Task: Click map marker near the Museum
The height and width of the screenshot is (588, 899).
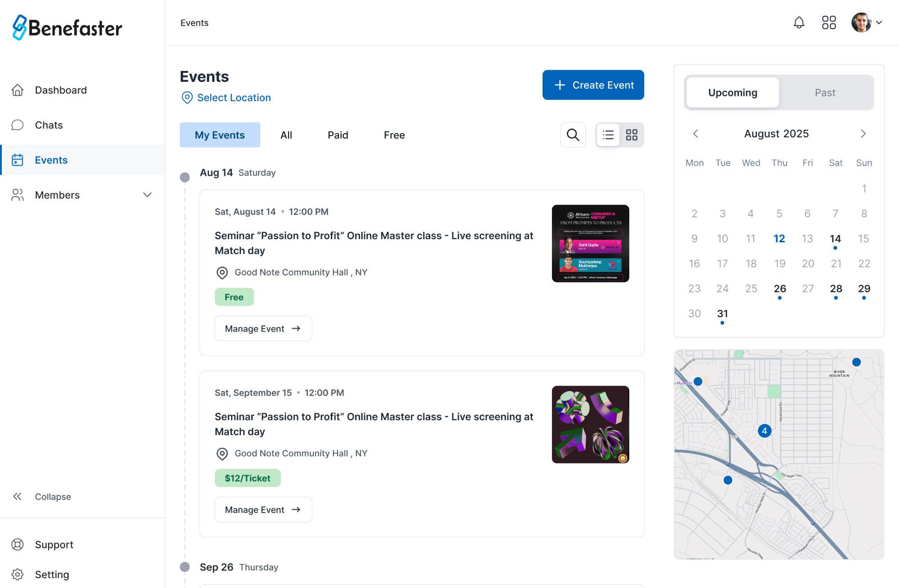Action: (698, 381)
